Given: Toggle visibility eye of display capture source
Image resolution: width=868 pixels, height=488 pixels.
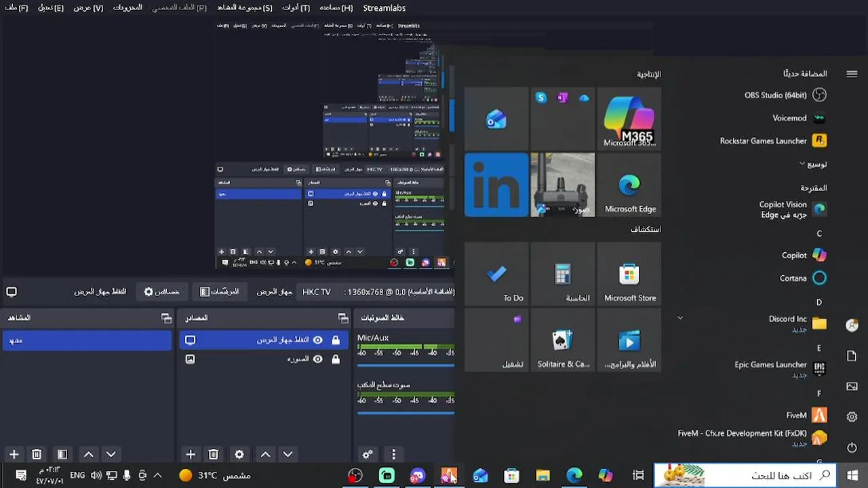Looking at the screenshot, I should click(317, 340).
